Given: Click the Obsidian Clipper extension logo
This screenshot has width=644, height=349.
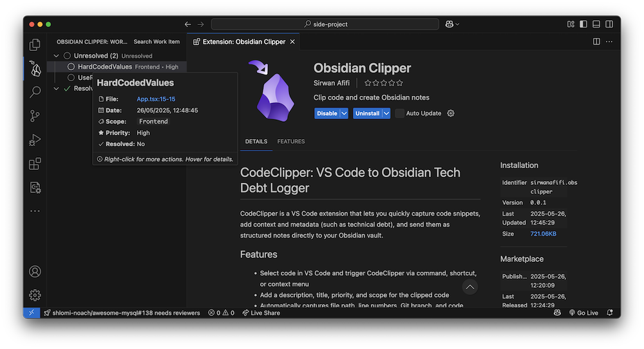Looking at the screenshot, I should point(272,91).
